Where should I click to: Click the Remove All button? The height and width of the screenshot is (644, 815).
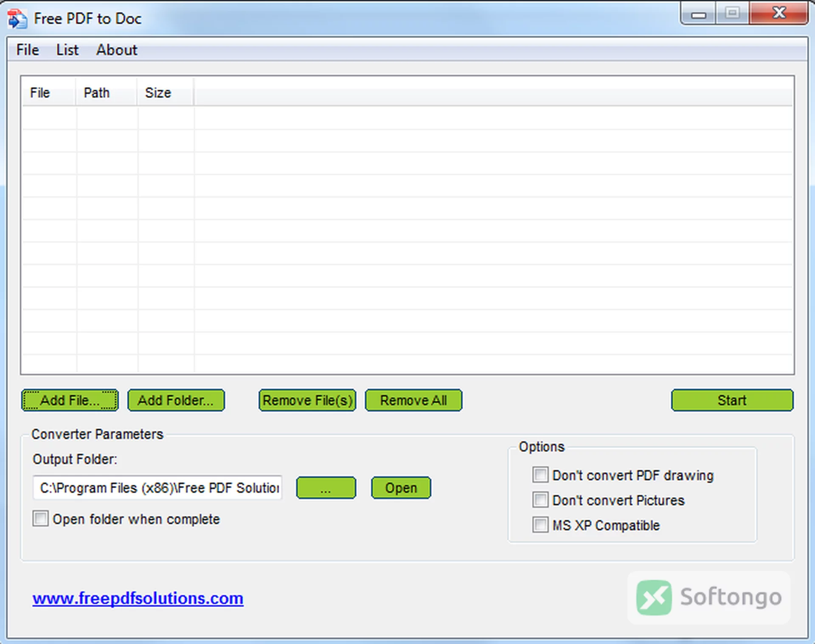(x=413, y=400)
